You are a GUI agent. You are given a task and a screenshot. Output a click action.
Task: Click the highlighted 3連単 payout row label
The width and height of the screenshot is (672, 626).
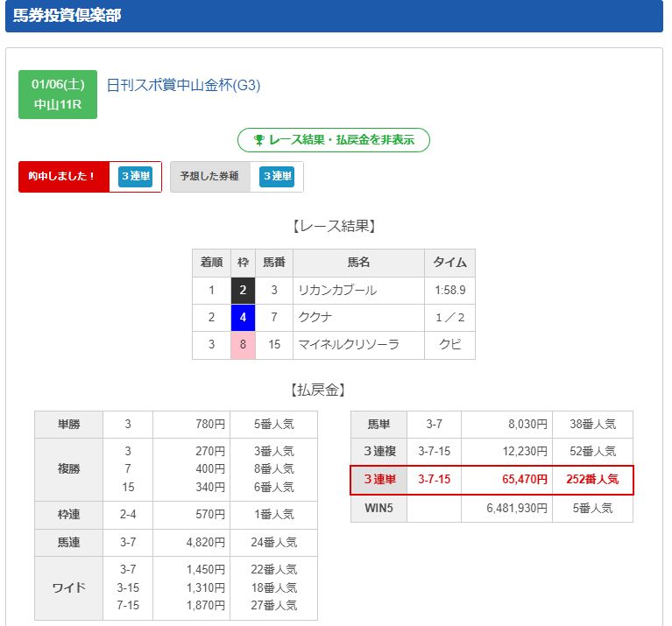(x=378, y=480)
